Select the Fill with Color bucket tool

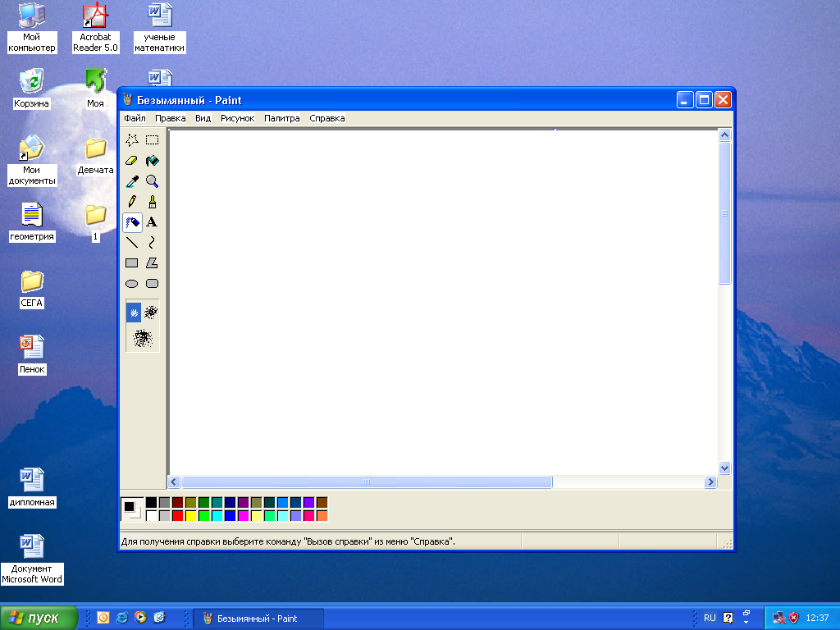pyautogui.click(x=152, y=161)
